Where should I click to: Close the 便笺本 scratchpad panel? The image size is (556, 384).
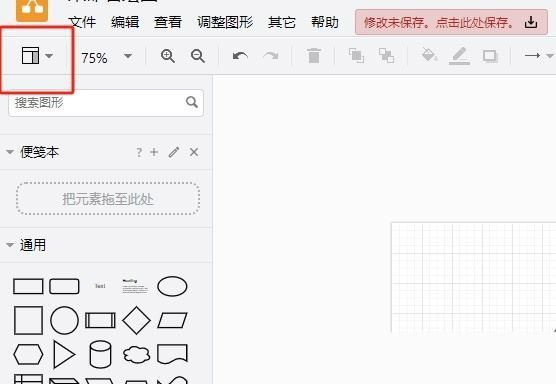click(x=194, y=152)
